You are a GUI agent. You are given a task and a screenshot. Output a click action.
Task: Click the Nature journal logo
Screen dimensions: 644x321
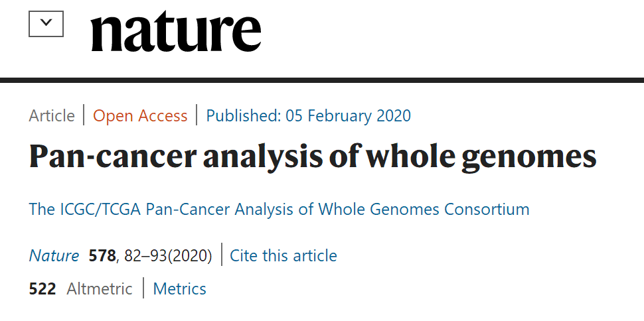[176, 30]
